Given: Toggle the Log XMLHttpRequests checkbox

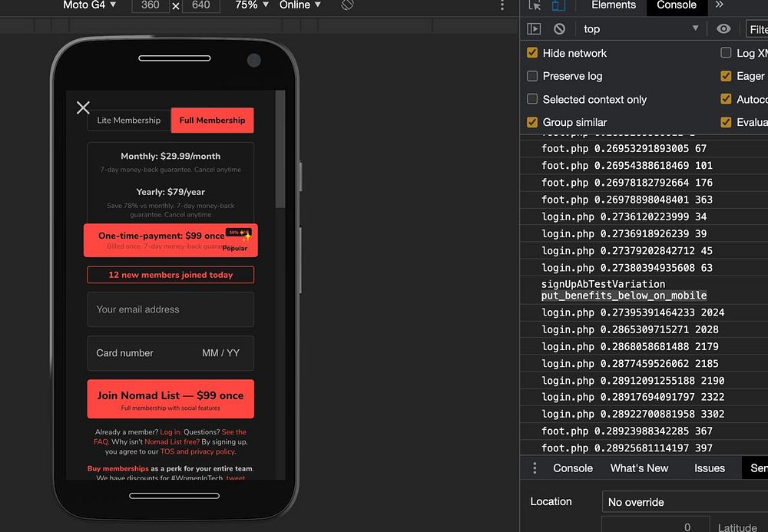Looking at the screenshot, I should [726, 52].
